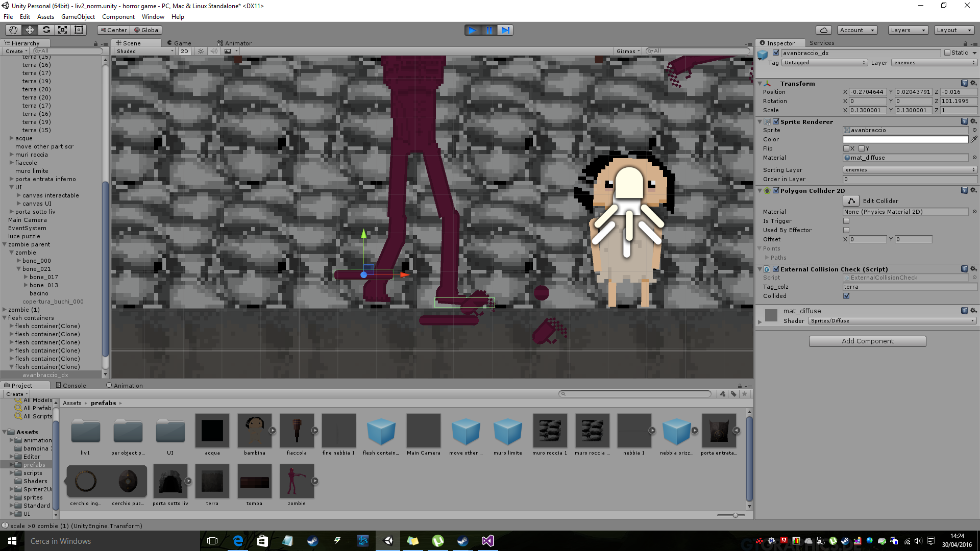Open Sprite Renderer Color swatch
Screen dimensions: 980x551
[x=905, y=139]
